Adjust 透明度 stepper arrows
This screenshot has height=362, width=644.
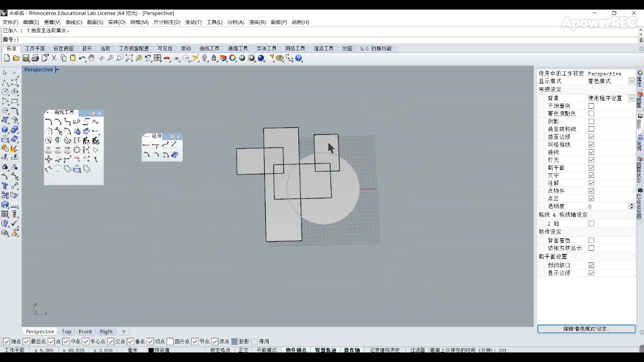tap(631, 206)
